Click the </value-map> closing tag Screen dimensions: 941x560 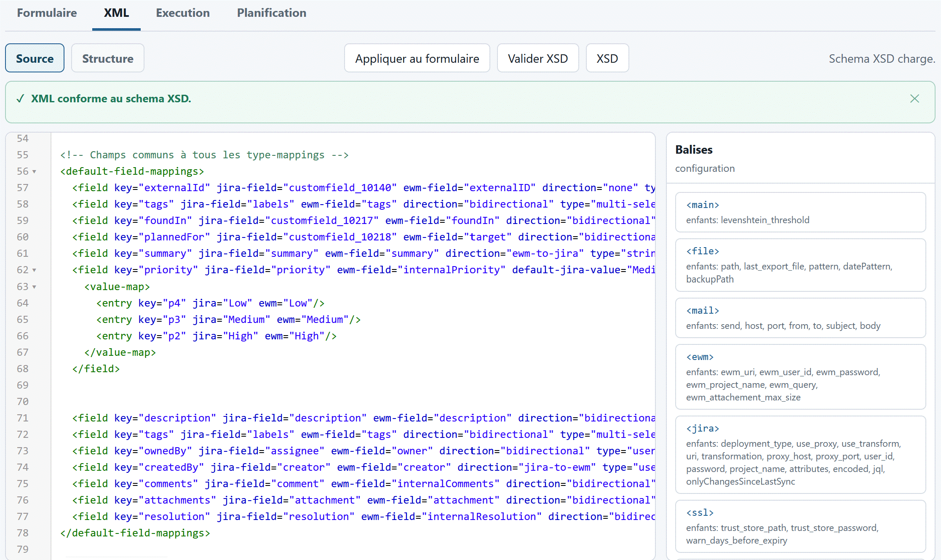tap(120, 352)
